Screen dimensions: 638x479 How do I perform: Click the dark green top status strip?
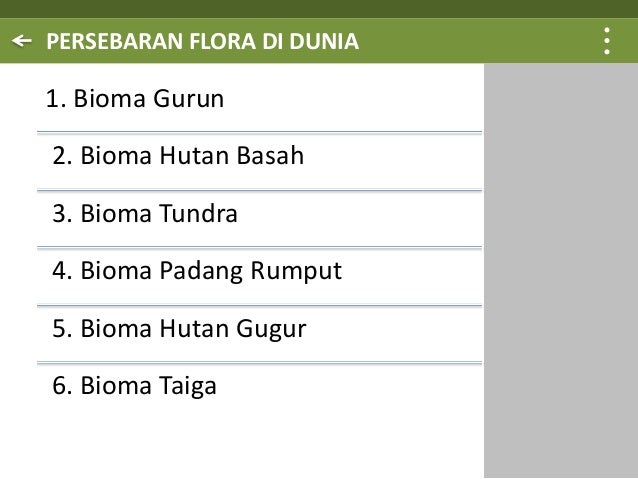[319, 8]
